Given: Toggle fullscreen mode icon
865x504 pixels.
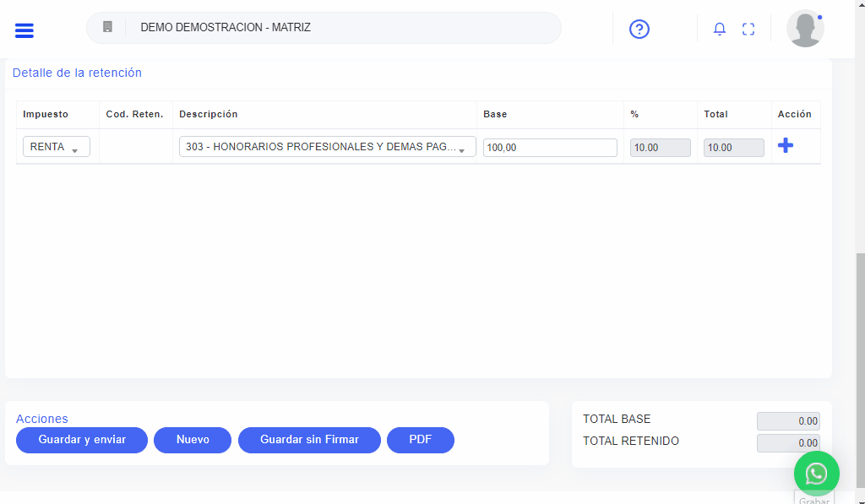Looking at the screenshot, I should 748,30.
